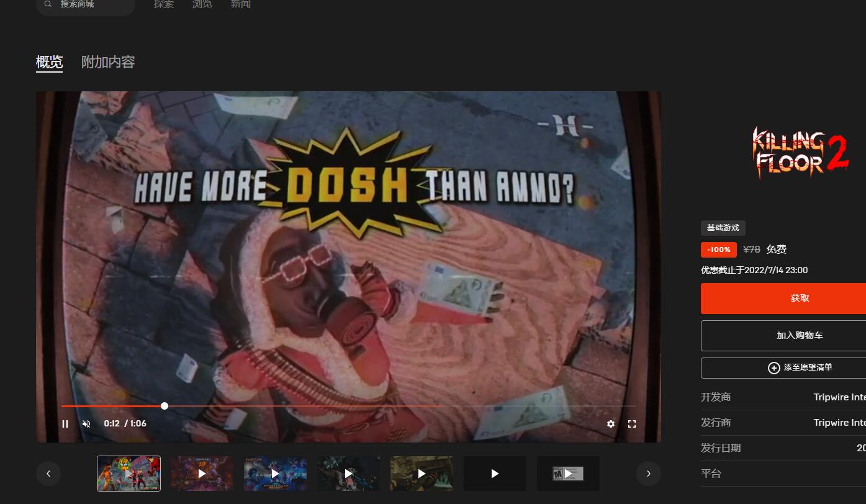The height and width of the screenshot is (504, 866).
Task: Play the third trailer thumbnail
Action: tap(275, 474)
